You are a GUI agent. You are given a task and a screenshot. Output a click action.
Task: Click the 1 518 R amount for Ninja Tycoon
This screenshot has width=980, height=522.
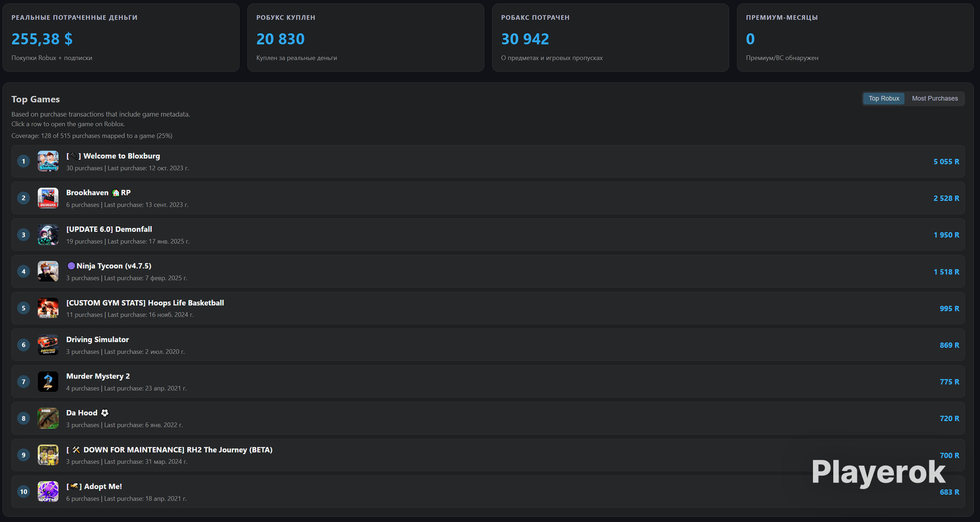946,272
